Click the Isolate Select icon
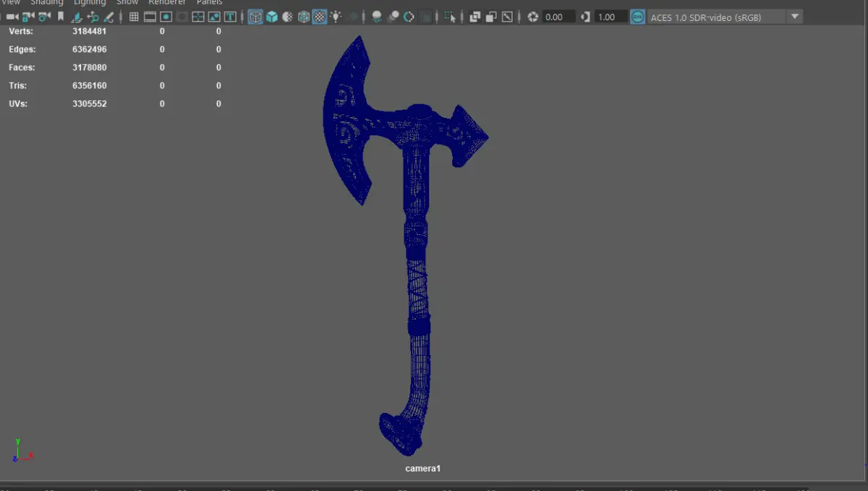Screen dimensions: 868x491 pos(450,17)
